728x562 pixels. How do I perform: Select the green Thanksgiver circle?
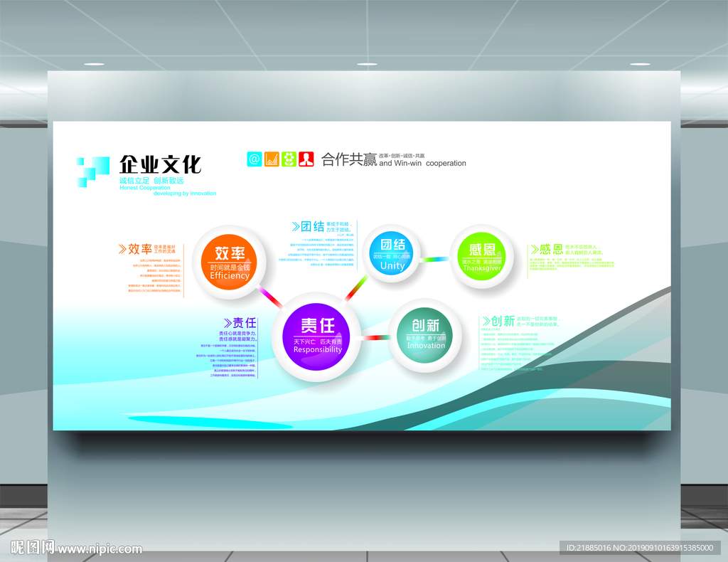pyautogui.click(x=482, y=256)
